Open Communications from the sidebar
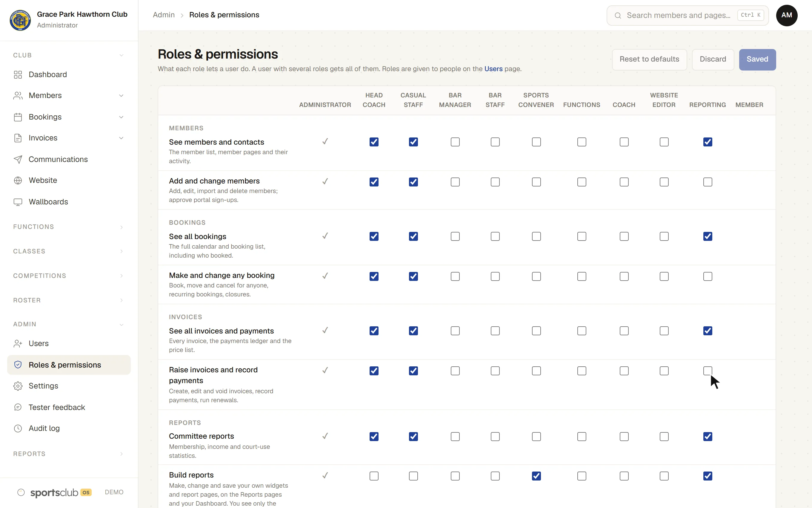The height and width of the screenshot is (508, 812). point(68,159)
